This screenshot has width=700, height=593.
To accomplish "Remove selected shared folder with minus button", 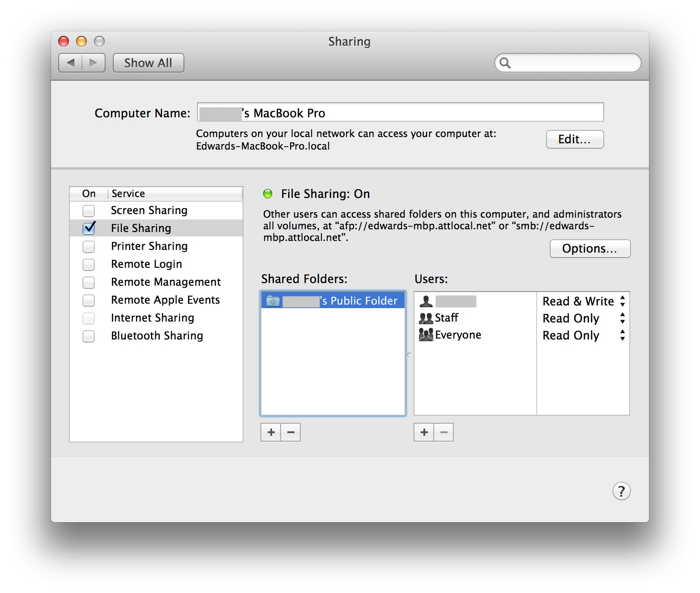I will click(290, 432).
